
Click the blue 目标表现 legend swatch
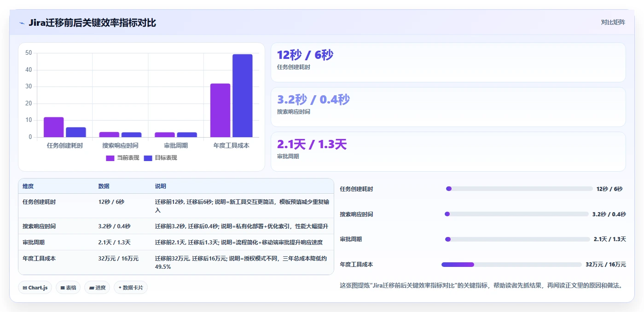tap(148, 158)
